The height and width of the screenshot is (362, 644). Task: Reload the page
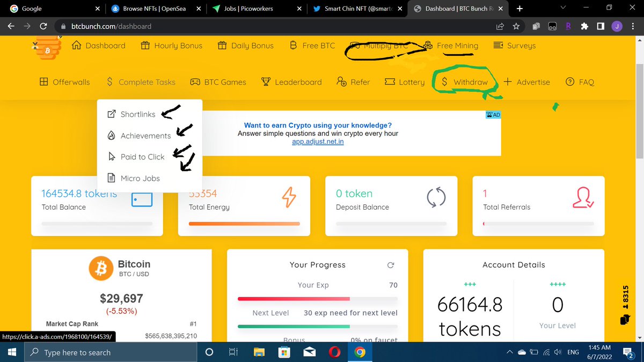(43, 26)
